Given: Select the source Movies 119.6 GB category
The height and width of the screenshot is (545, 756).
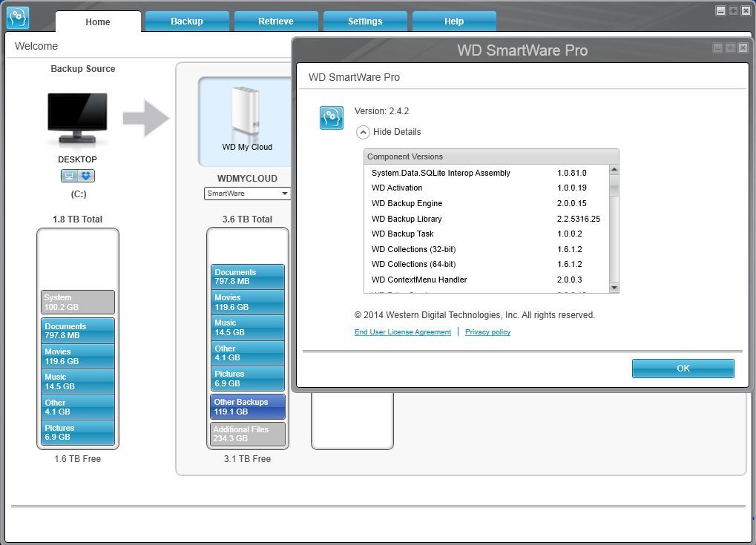Looking at the screenshot, I should [78, 356].
